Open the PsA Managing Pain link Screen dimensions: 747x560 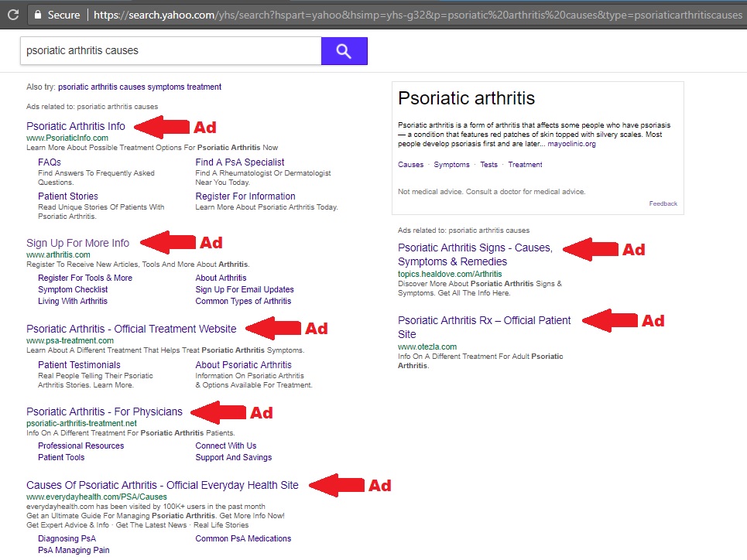[x=74, y=550]
